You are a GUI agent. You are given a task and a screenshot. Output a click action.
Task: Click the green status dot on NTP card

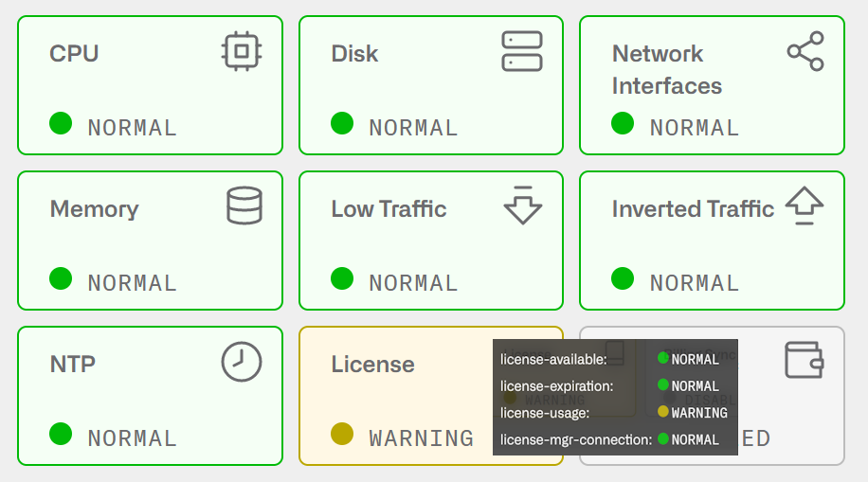61,434
